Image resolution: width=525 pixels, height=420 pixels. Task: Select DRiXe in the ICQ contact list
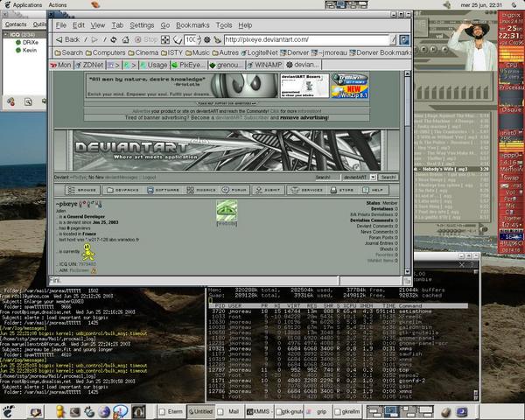pyautogui.click(x=27, y=43)
